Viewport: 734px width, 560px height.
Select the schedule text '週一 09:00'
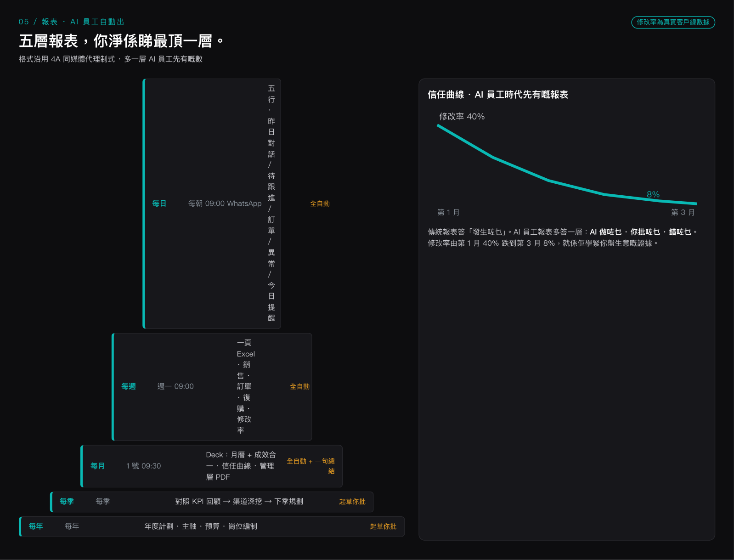(175, 386)
